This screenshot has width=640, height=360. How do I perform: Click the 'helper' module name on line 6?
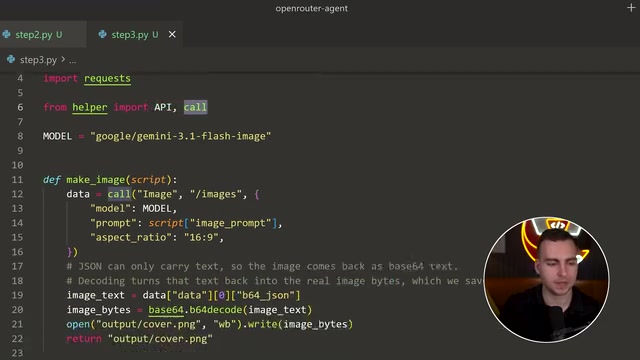(90, 107)
